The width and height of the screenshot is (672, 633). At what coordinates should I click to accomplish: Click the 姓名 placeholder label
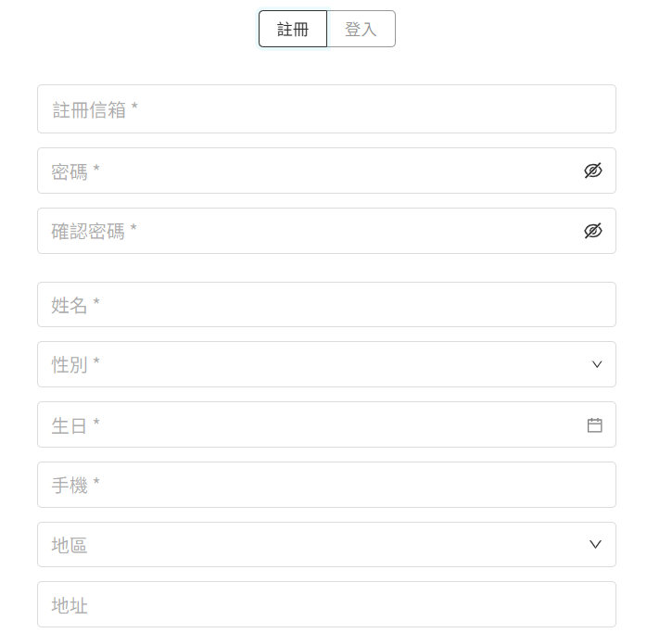coord(75,305)
